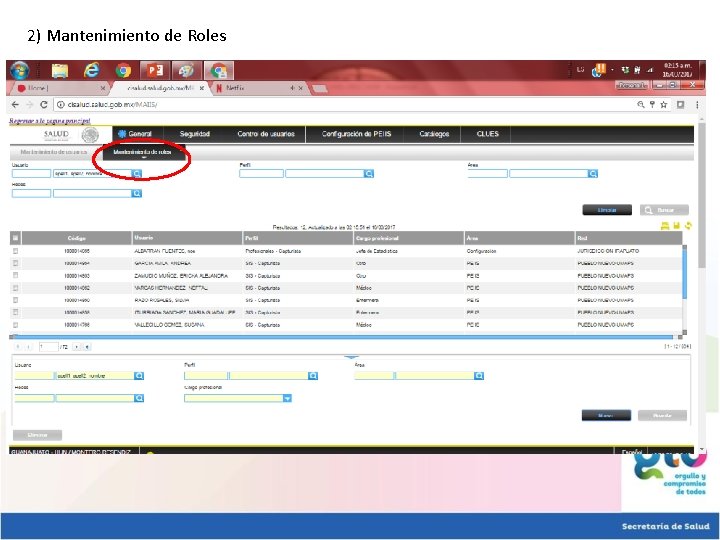Click the Regresar a la página principal link
Image resolution: width=720 pixels, height=540 pixels.
(50, 121)
